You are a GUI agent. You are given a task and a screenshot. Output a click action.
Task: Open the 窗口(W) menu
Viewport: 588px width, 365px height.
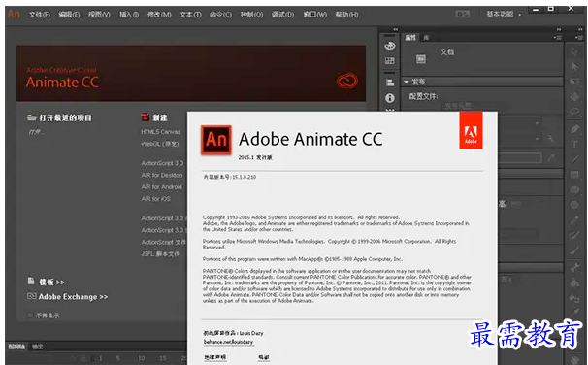pyautogui.click(x=315, y=15)
